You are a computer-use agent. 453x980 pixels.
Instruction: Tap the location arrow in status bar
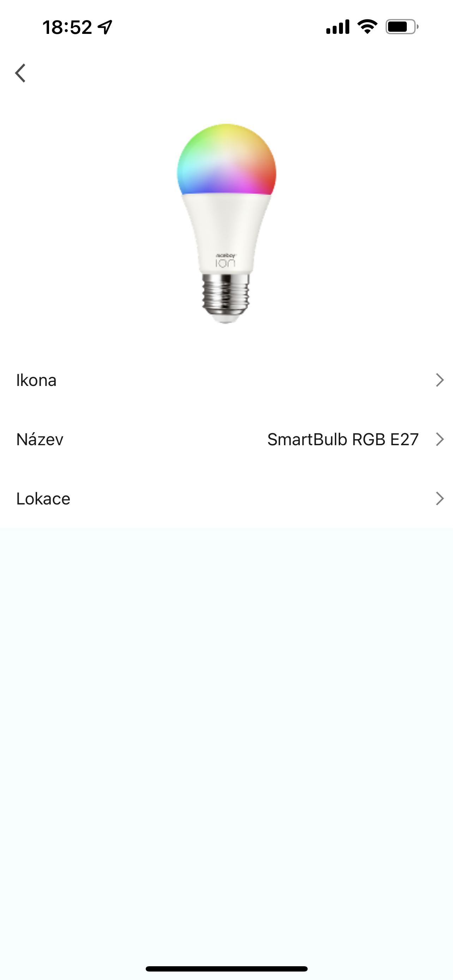(x=105, y=27)
